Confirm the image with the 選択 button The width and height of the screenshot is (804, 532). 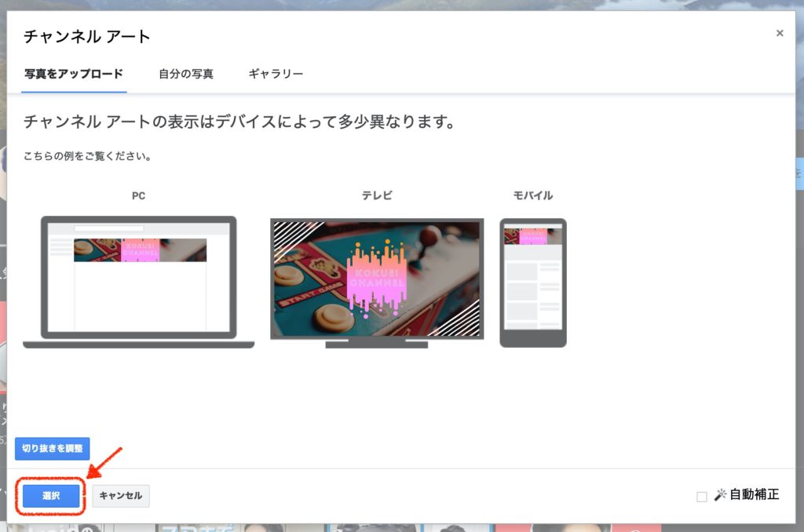pos(49,495)
